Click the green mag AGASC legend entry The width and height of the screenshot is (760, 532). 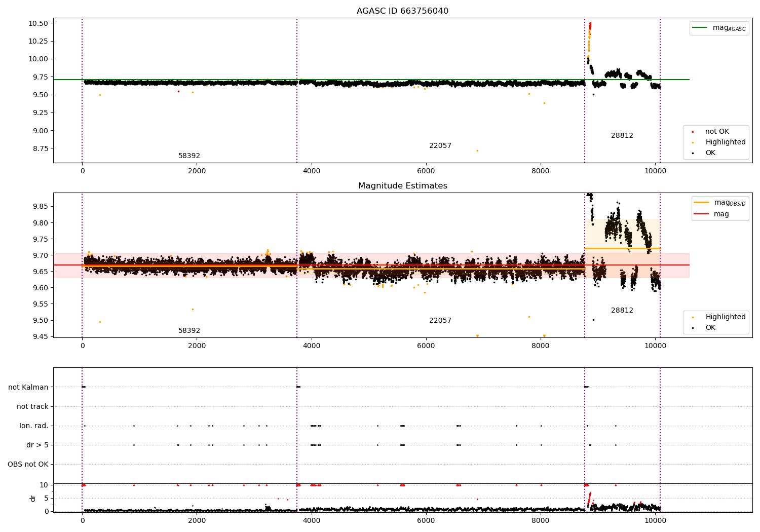point(719,28)
